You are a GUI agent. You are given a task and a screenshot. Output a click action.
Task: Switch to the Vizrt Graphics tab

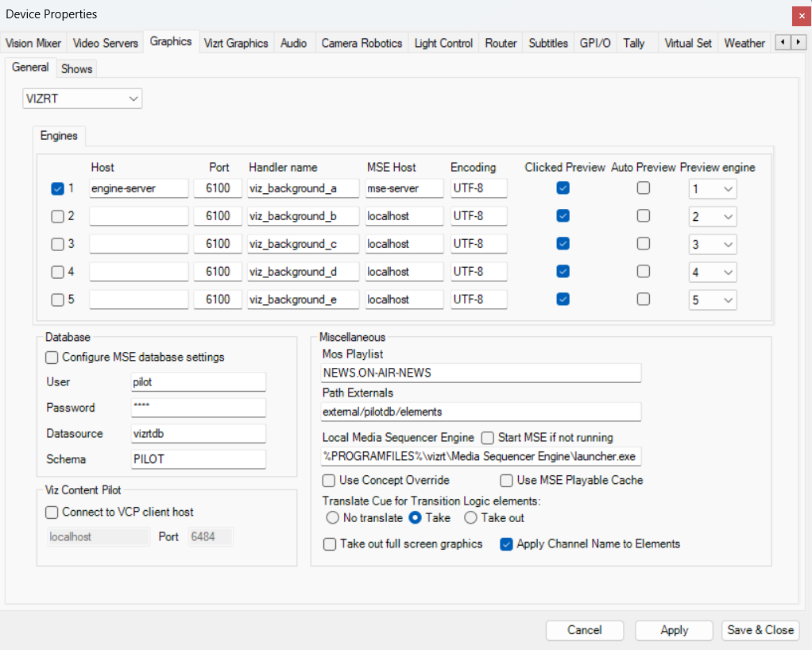pyautogui.click(x=236, y=44)
